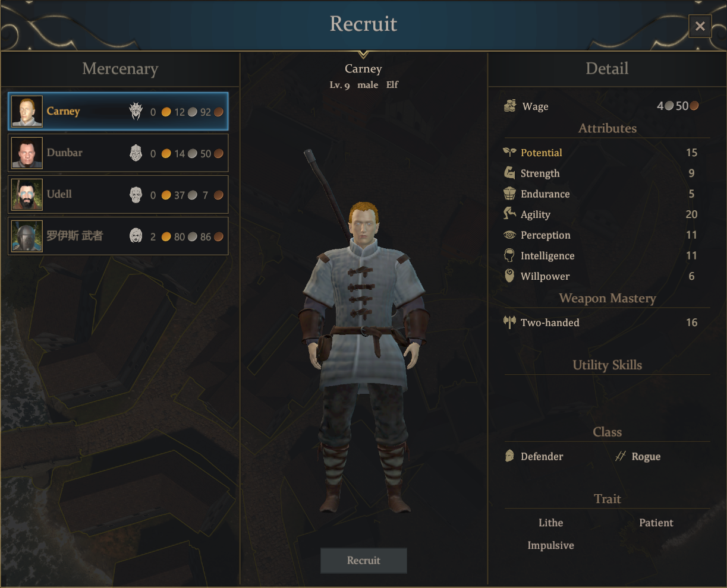727x588 pixels.
Task: Click the Potential sprout icon
Action: tap(509, 153)
